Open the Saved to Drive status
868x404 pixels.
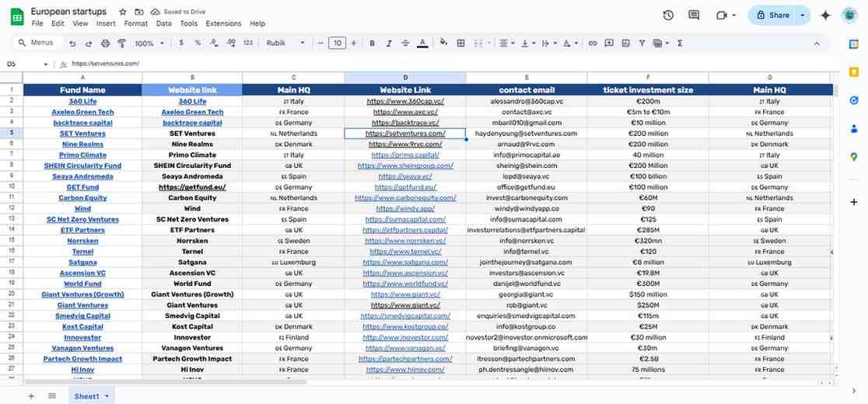[x=178, y=12]
